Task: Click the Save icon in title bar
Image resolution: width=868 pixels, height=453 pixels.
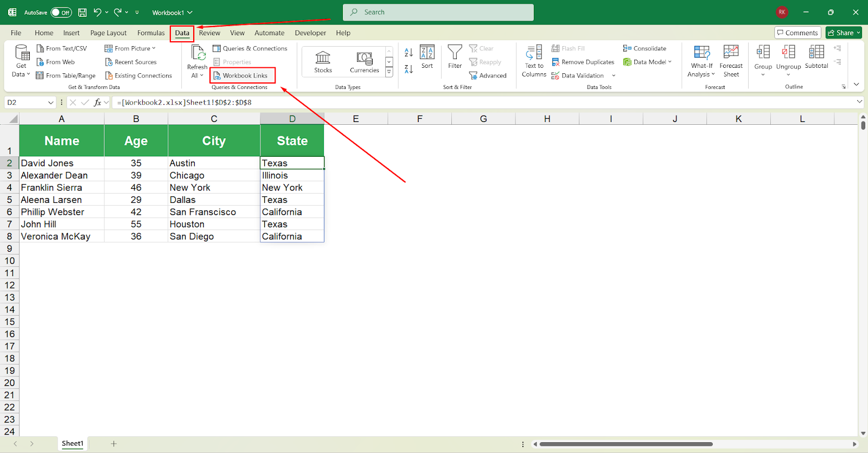Action: [x=82, y=12]
